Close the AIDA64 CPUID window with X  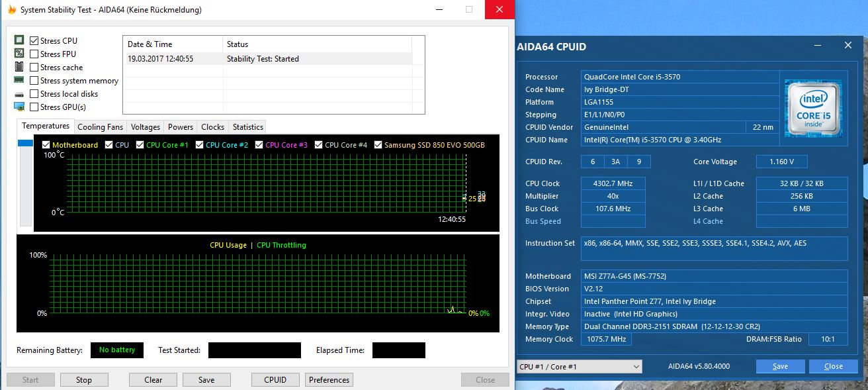(848, 46)
